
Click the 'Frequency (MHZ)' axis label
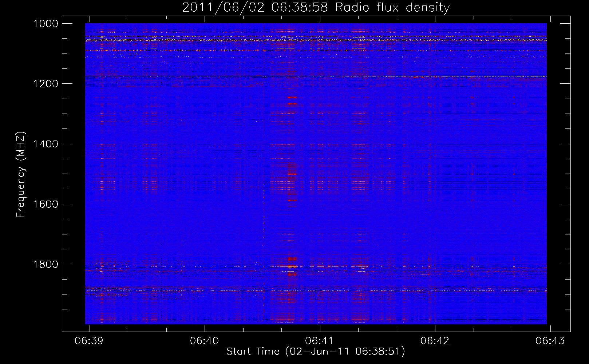(21, 175)
